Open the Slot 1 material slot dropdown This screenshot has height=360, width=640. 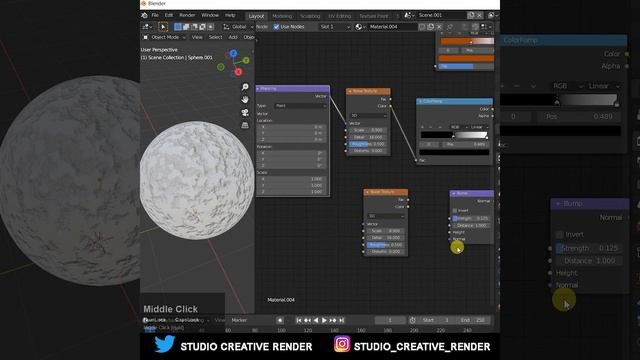tap(335, 27)
